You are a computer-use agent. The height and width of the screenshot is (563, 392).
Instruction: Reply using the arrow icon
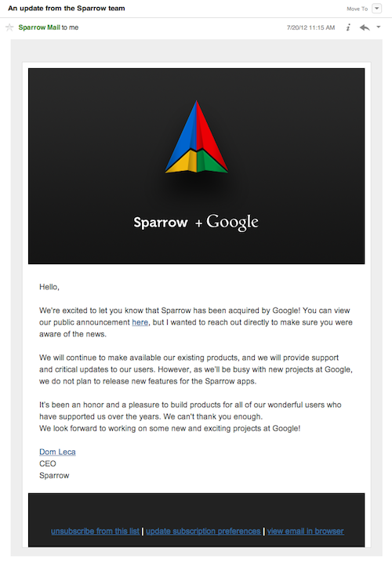click(x=365, y=27)
